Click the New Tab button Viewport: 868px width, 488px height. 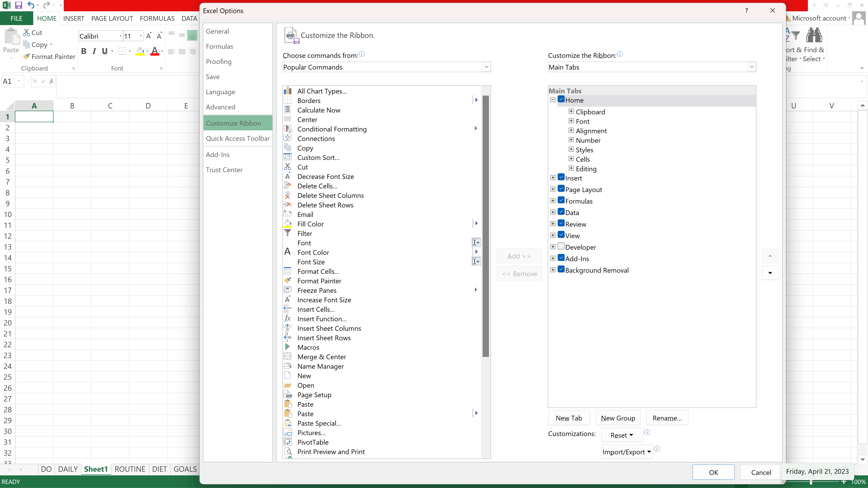(569, 418)
